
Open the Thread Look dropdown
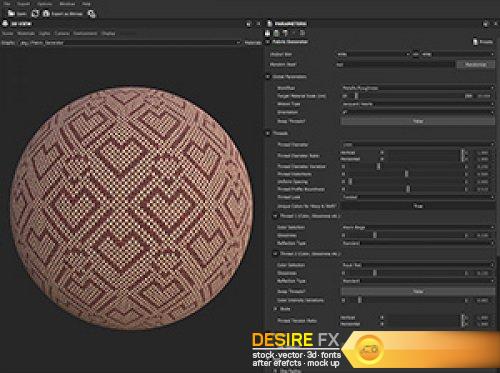tap(418, 197)
